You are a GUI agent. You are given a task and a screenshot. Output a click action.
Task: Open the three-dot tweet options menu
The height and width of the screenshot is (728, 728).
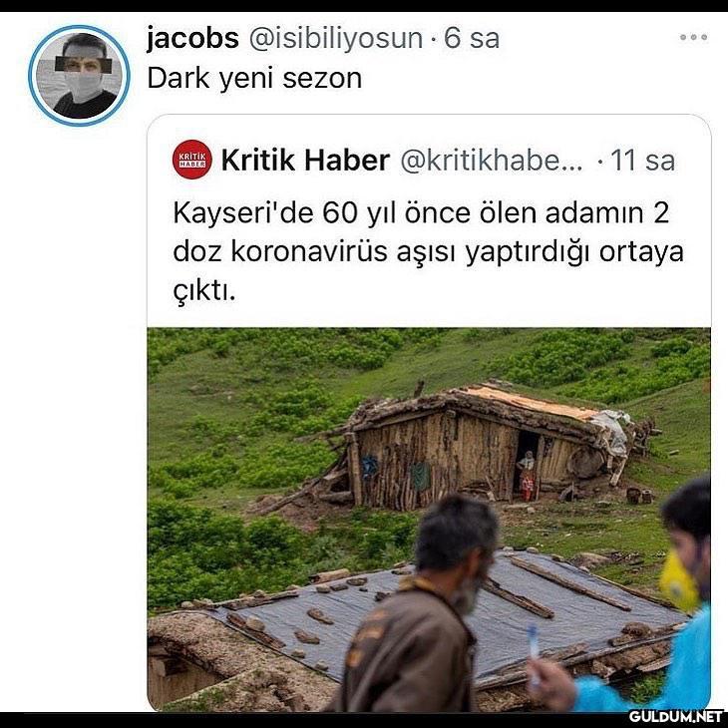tap(694, 37)
